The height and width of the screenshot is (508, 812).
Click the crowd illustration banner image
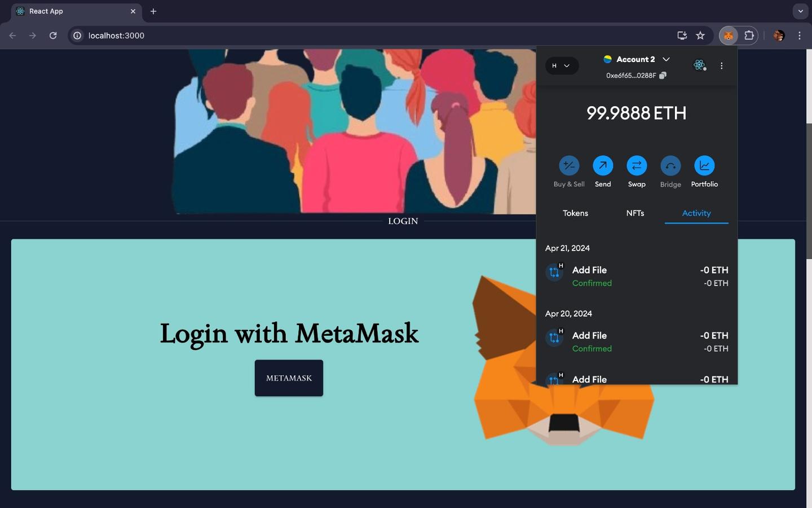(x=354, y=131)
